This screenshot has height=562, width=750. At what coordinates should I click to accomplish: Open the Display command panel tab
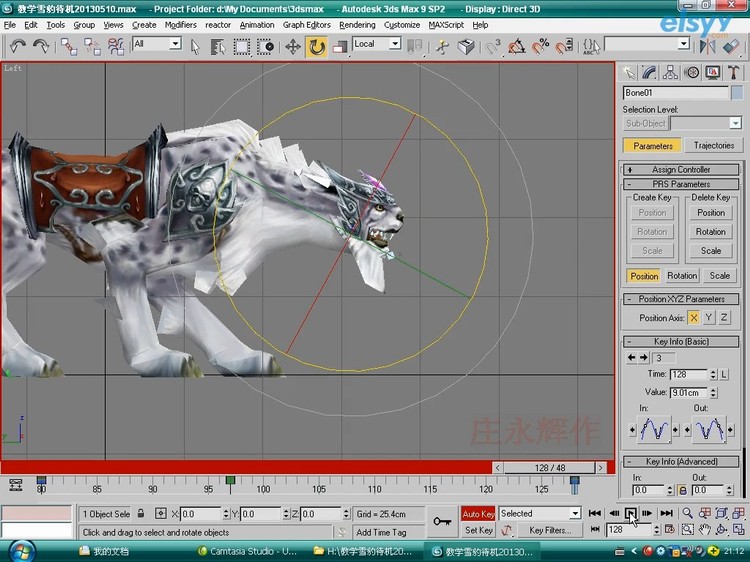(713, 72)
